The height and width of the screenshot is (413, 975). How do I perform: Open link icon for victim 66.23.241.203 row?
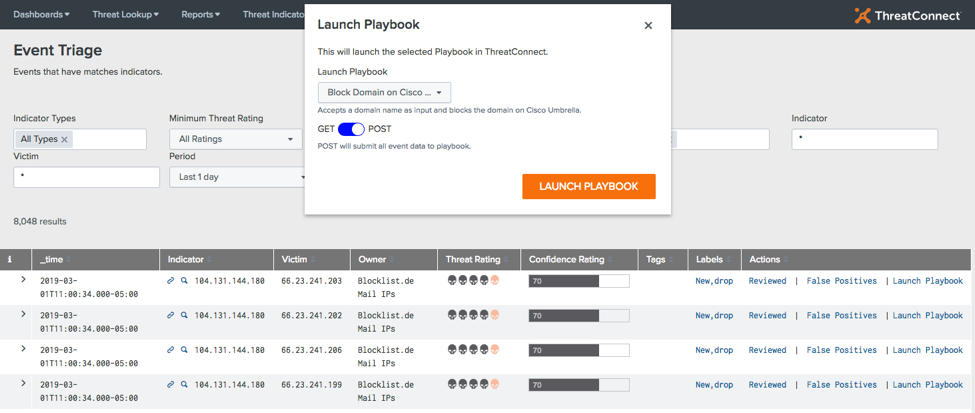170,281
